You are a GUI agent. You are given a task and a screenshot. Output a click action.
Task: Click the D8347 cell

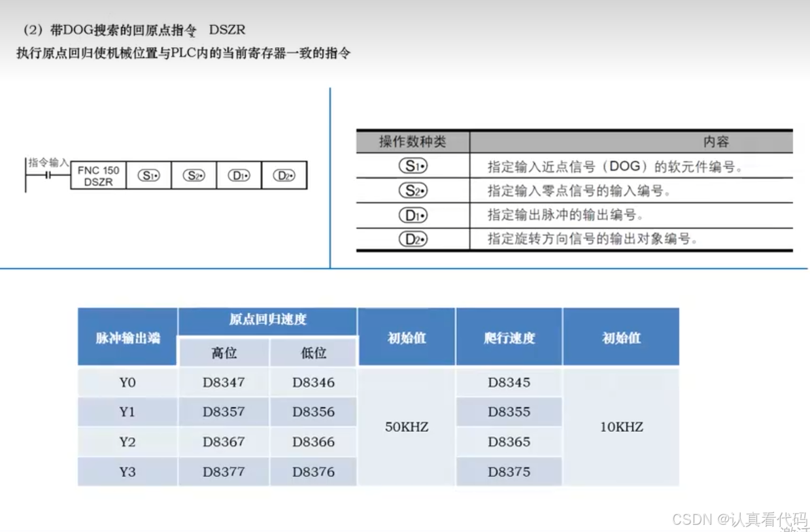[224, 382]
